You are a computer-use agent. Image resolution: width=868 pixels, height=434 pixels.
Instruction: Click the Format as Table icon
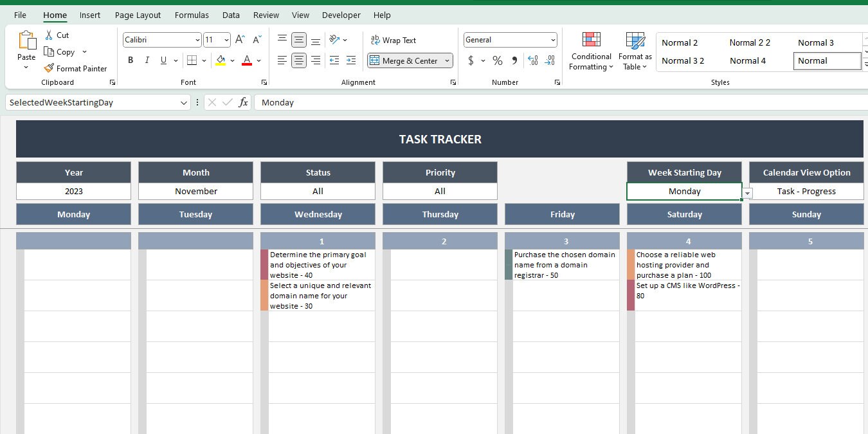635,51
